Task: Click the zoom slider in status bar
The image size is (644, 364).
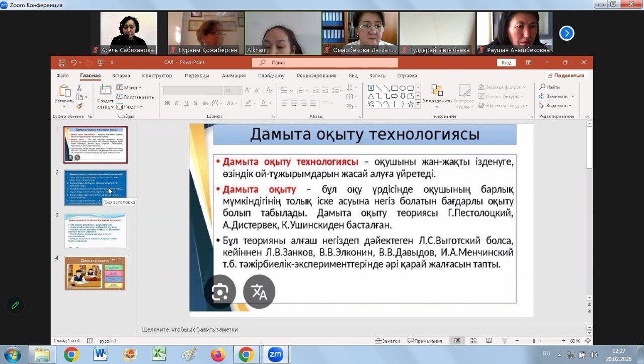Action: tap(533, 341)
